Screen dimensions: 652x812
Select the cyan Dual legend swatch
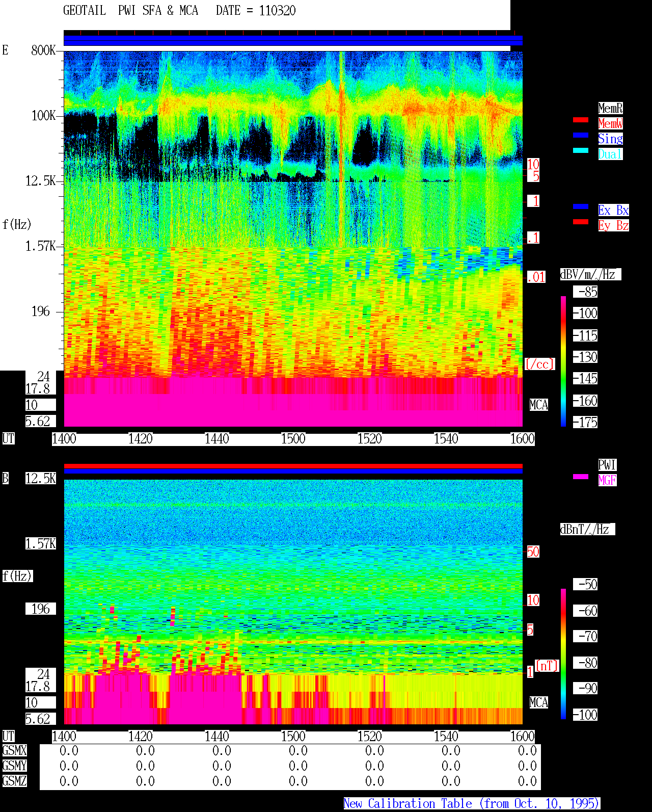pos(581,150)
